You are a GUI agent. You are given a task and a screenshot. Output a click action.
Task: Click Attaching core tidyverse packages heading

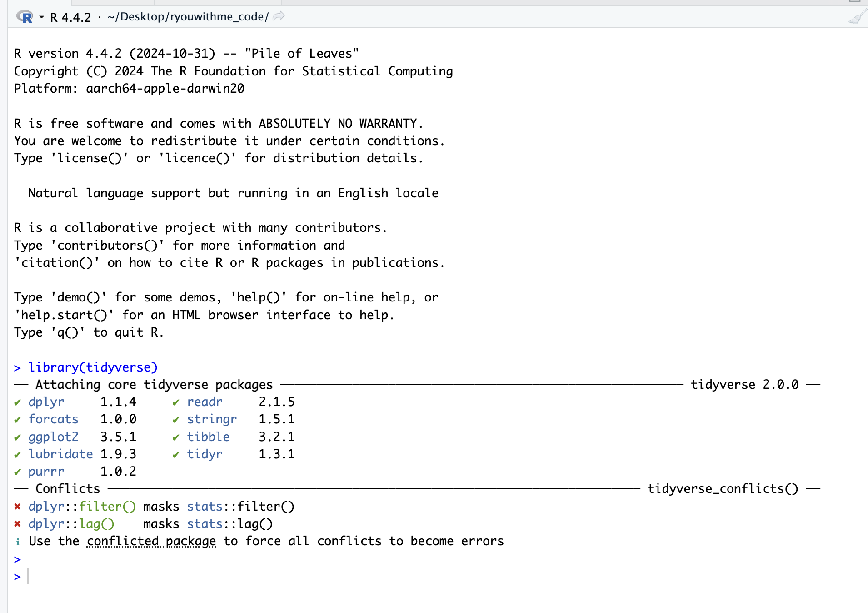click(x=154, y=385)
